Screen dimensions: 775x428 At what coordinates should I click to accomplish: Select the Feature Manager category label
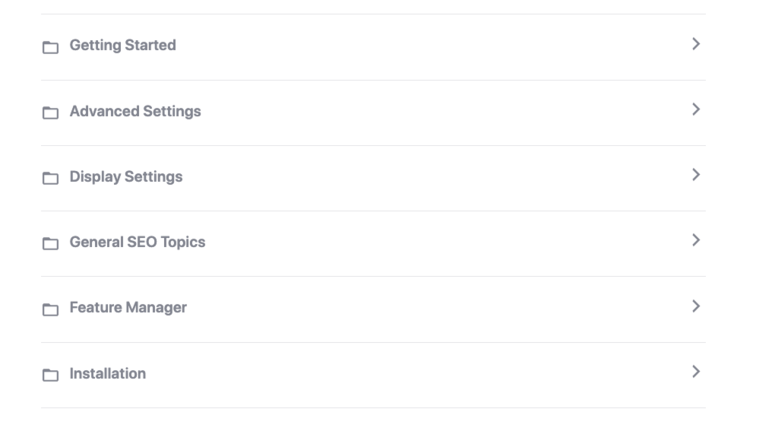[128, 307]
